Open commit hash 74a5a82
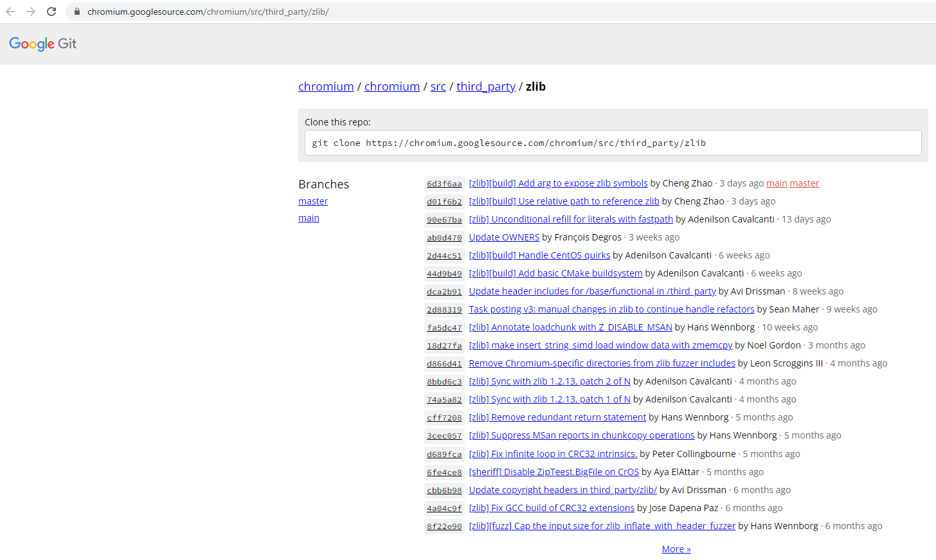Screen dimensions: 936x560 click(444, 399)
